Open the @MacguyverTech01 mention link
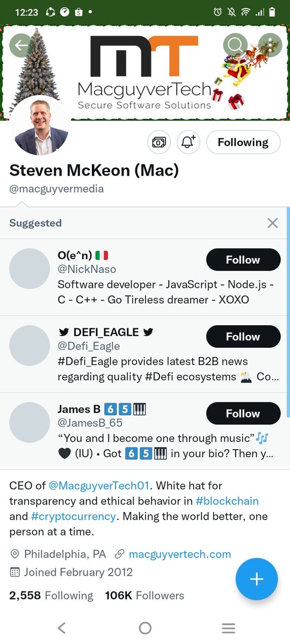Screen dimensions: 290x644 [x=99, y=486]
